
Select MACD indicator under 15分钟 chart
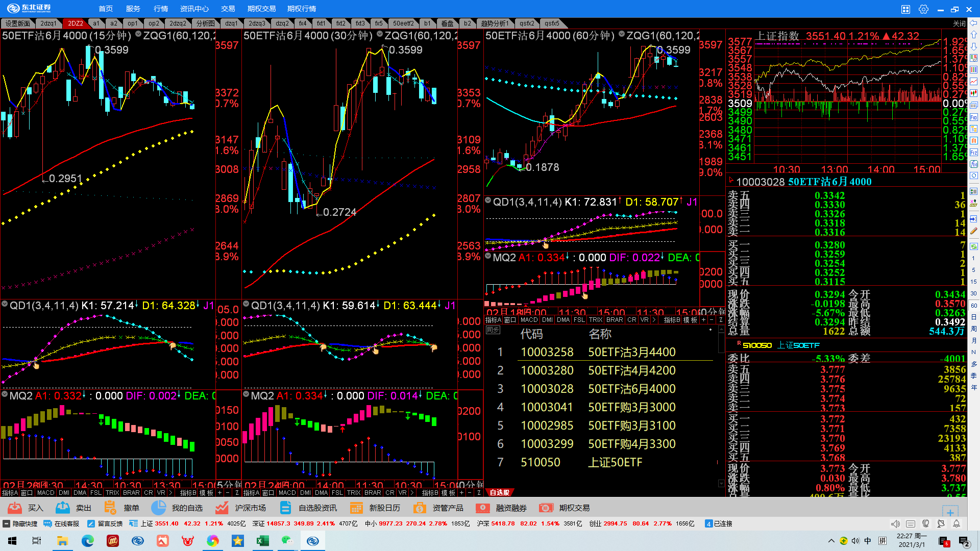coord(45,493)
